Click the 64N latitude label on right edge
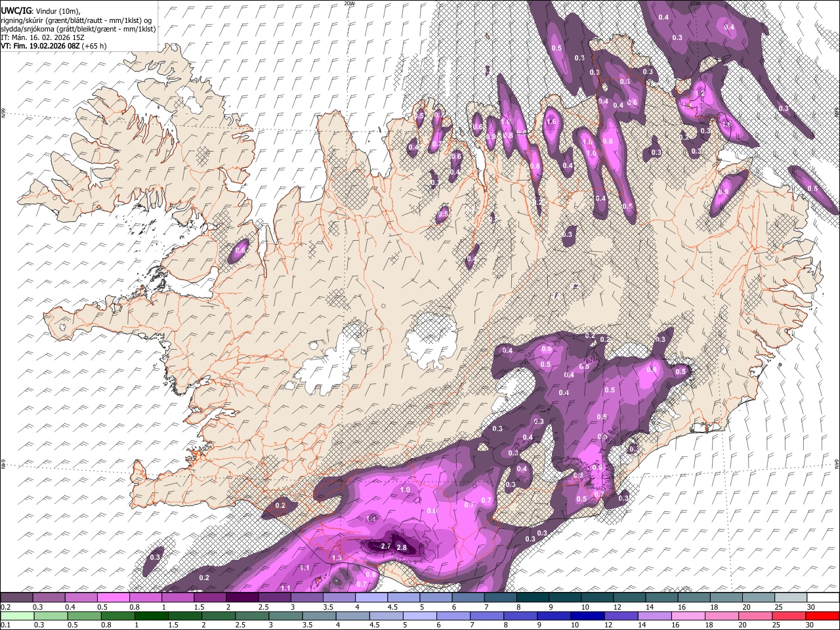The height and width of the screenshot is (630, 840). [837, 464]
